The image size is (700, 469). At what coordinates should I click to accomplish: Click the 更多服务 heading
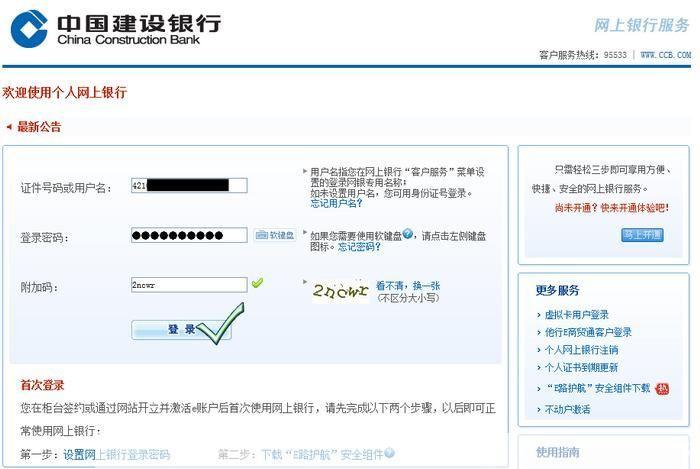click(x=558, y=291)
